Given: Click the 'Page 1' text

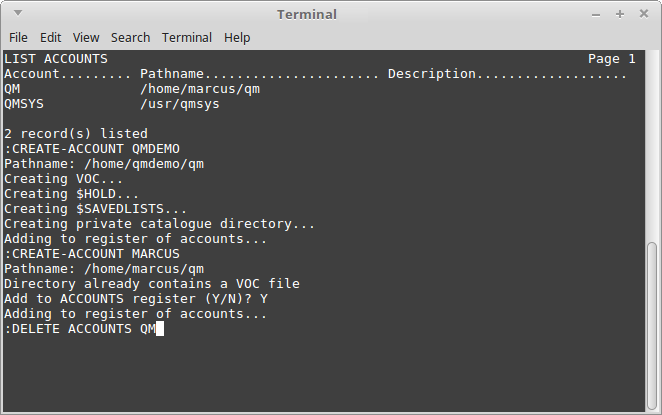Looking at the screenshot, I should click(612, 59).
